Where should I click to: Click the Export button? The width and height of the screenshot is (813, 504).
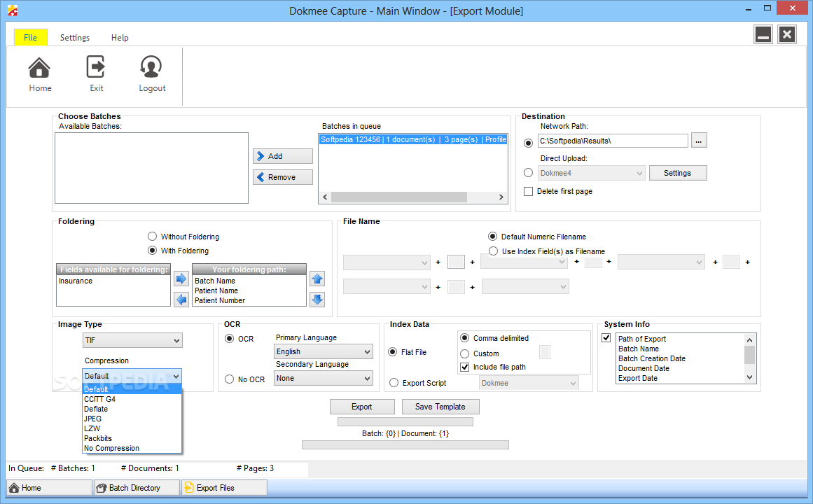[362, 407]
